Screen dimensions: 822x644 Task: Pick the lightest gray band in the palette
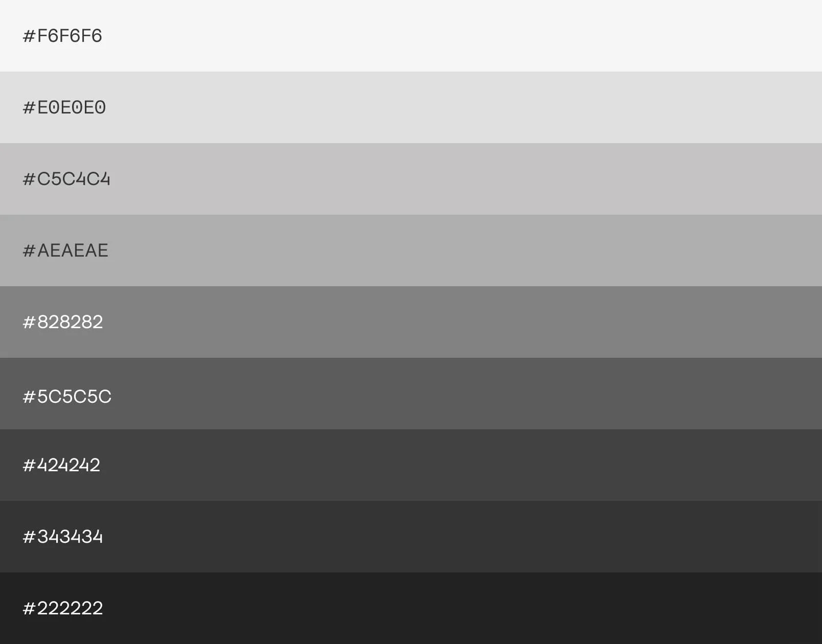[x=411, y=36]
